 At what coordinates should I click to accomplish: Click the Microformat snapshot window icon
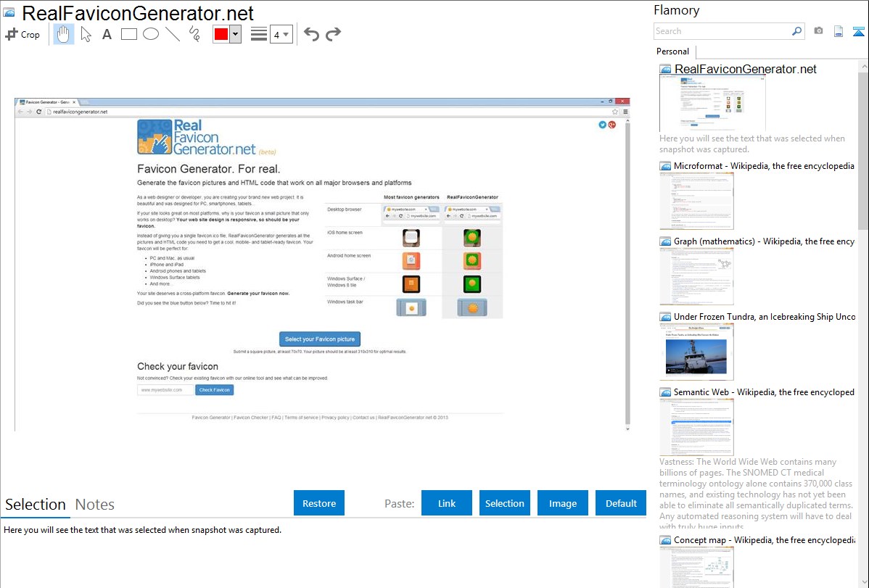[666, 166]
